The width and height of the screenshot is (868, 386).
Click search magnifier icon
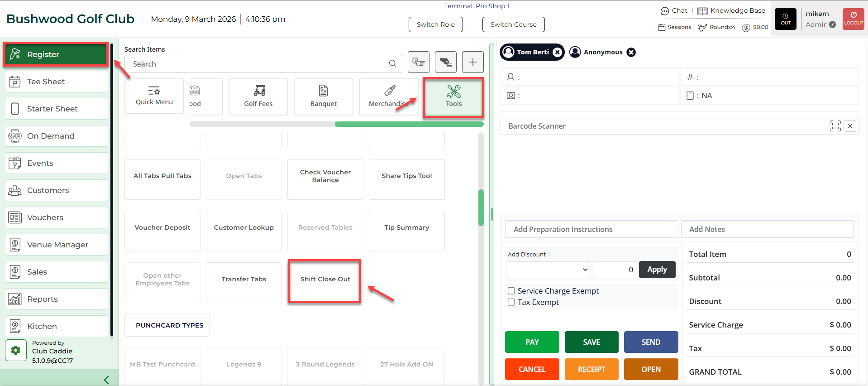pyautogui.click(x=392, y=64)
